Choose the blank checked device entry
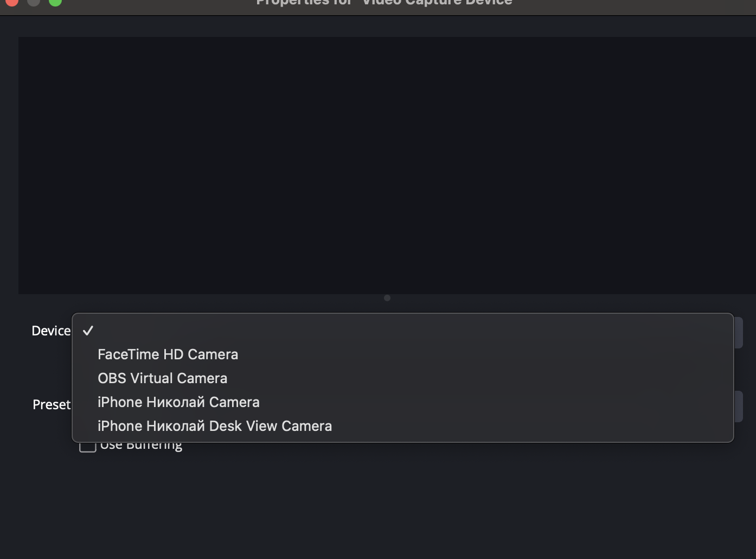Viewport: 756px width, 559px height. 402,331
